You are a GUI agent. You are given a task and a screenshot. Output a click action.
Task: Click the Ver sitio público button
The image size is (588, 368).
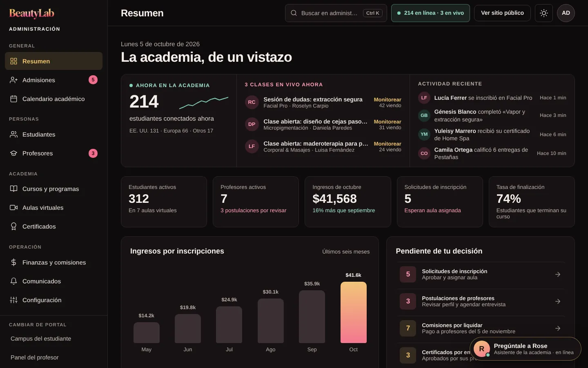click(x=502, y=13)
